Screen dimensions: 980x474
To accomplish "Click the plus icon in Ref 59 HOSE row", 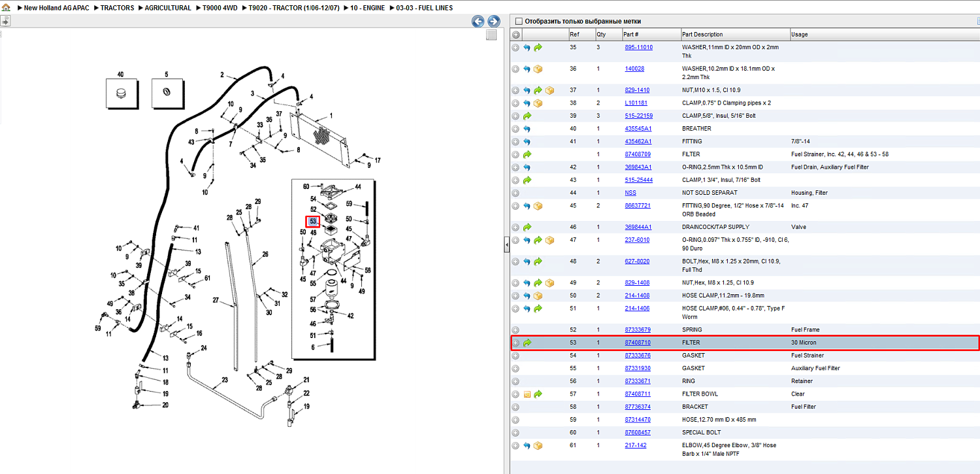I will pyautogui.click(x=515, y=420).
